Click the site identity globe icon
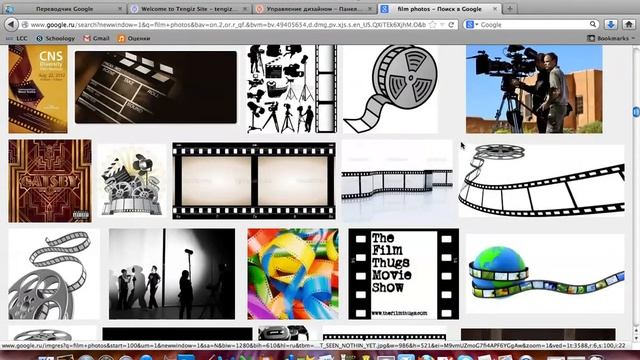This screenshot has width=640, height=360. click(25, 25)
